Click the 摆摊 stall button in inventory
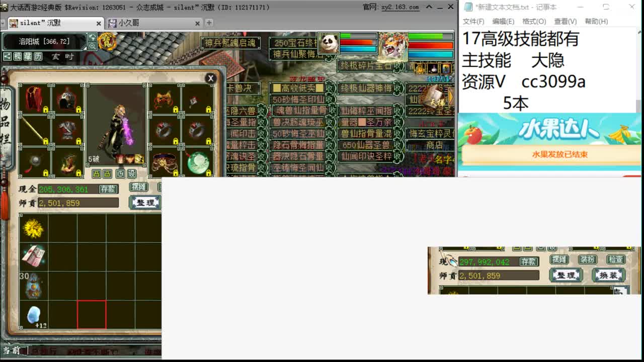 coord(138,187)
